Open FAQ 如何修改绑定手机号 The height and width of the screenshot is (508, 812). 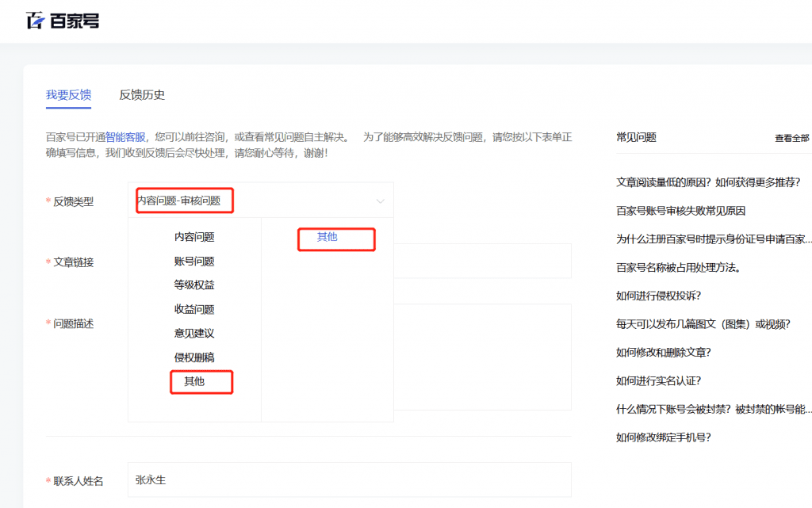pyautogui.click(x=663, y=437)
